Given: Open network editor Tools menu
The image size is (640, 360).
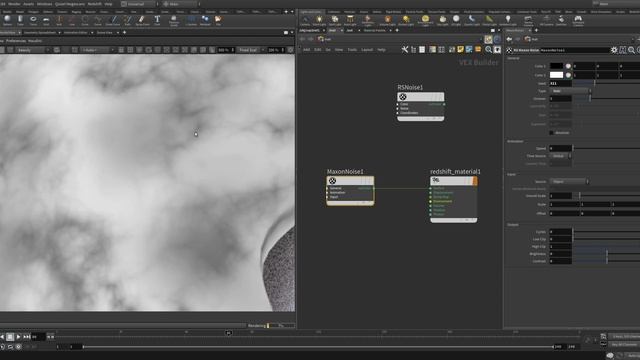Looking at the screenshot, I should coord(352,50).
